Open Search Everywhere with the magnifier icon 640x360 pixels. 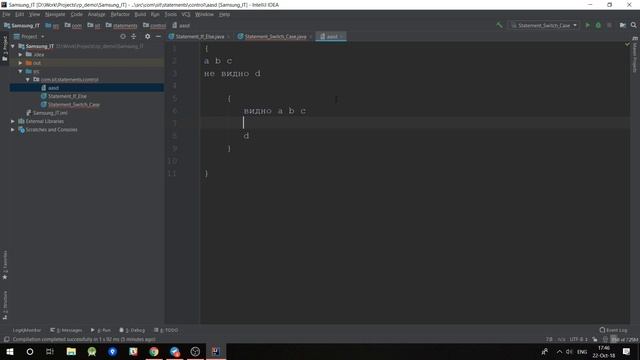coord(633,25)
